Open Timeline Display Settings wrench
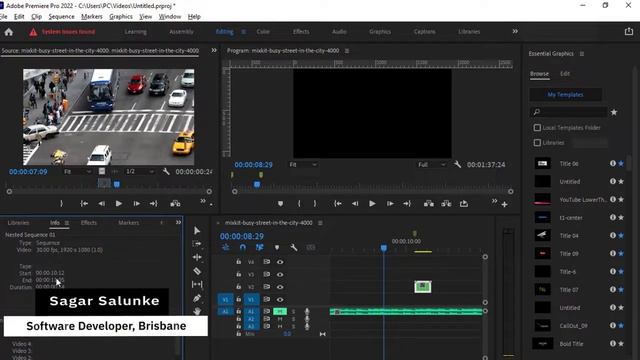Image resolution: width=640 pixels, height=360 pixels. (x=293, y=247)
